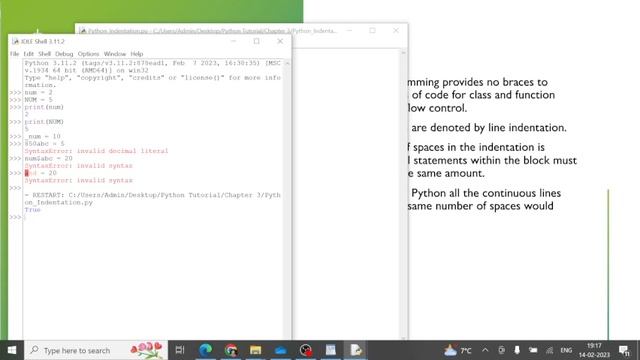Maximize the Python_Indentation.py editor window

(372, 31)
